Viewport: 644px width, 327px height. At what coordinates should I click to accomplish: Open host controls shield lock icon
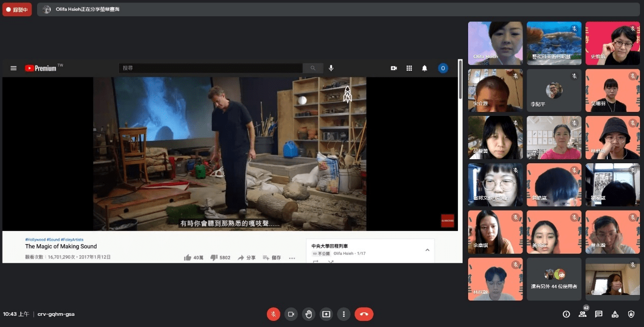pyautogui.click(x=631, y=314)
